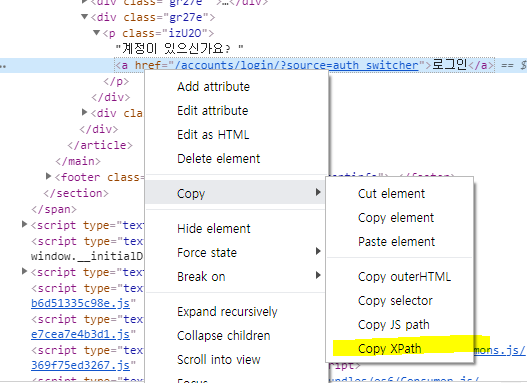Select the closing </section> tag

pos(76,193)
